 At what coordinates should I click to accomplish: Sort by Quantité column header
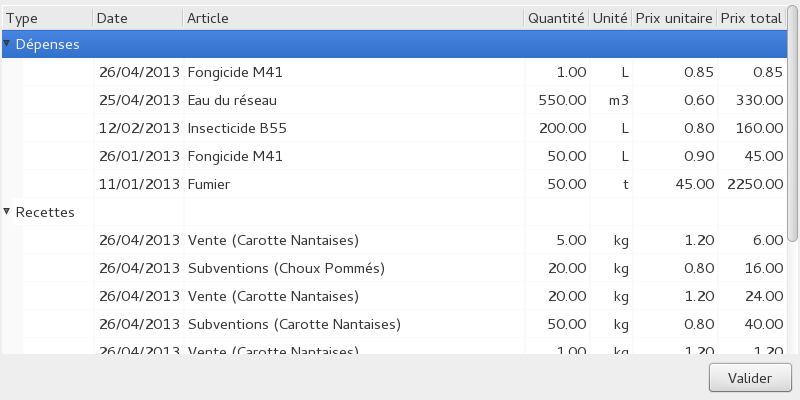(x=556, y=18)
